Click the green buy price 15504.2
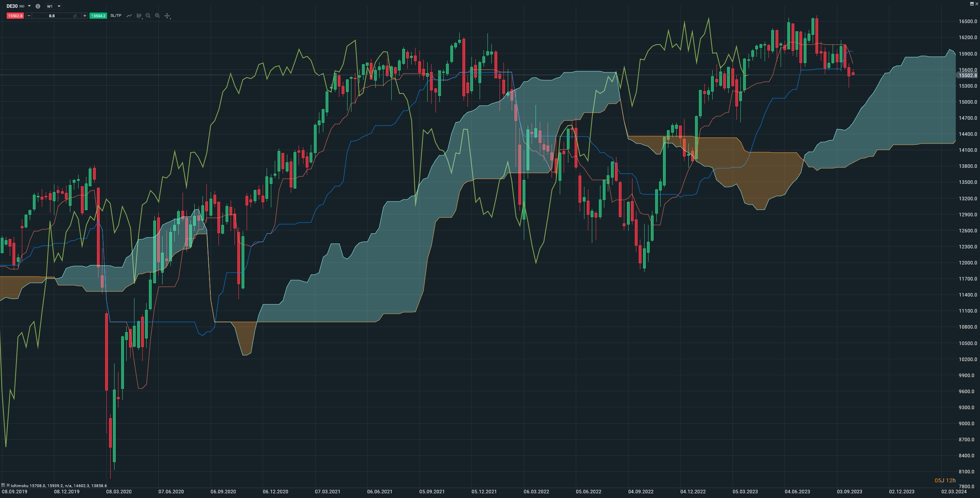This screenshot has height=498, width=980. coord(98,16)
